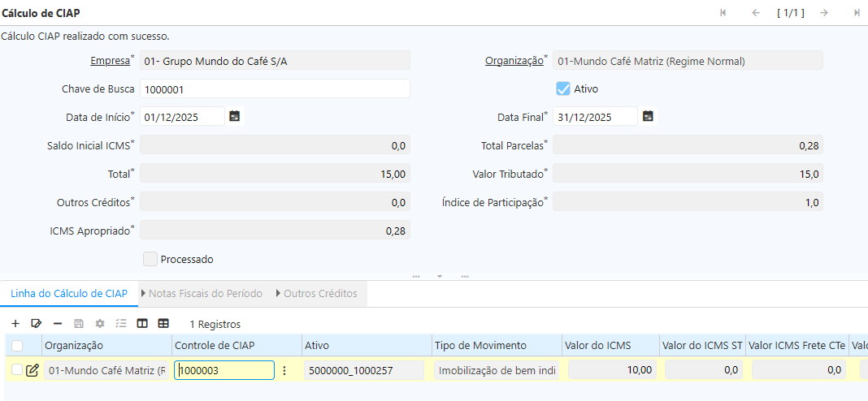Collapse the detail panel with center arrow
Image resolution: width=868 pixels, height=401 pixels.
tap(440, 276)
